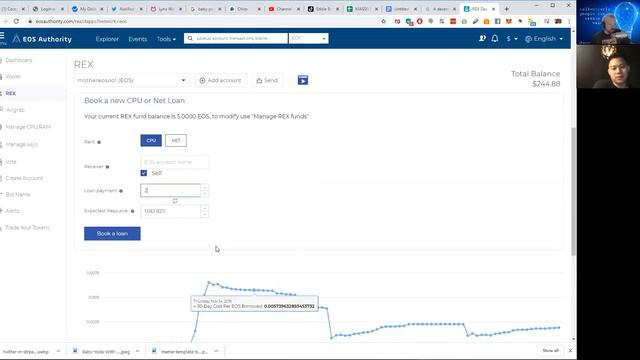640x360 pixels.
Task: Click the Receiver EOS account name field
Action: click(174, 162)
